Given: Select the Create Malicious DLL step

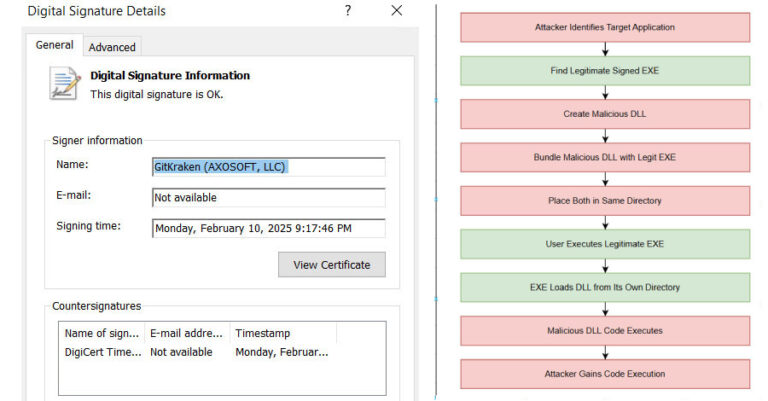Looking at the screenshot, I should tap(604, 114).
